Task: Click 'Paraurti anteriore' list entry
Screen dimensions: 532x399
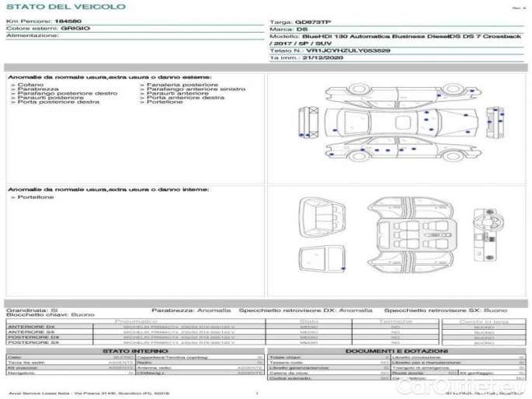Action: coord(178,93)
